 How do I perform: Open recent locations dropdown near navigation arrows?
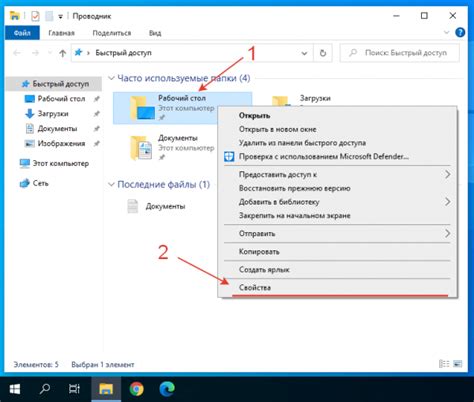tap(50, 53)
